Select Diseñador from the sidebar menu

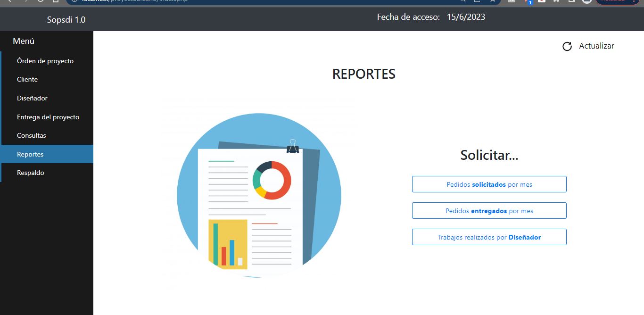point(32,98)
